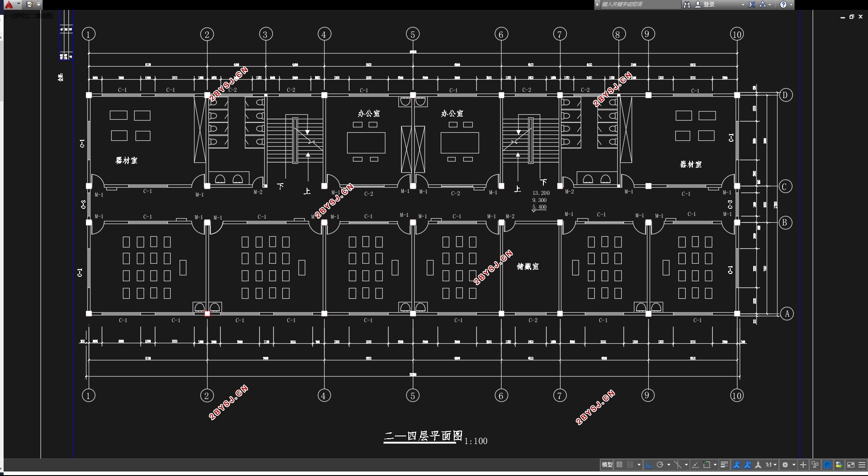Click the binoculars search icon
The width and height of the screenshot is (868, 476).
point(687,4)
